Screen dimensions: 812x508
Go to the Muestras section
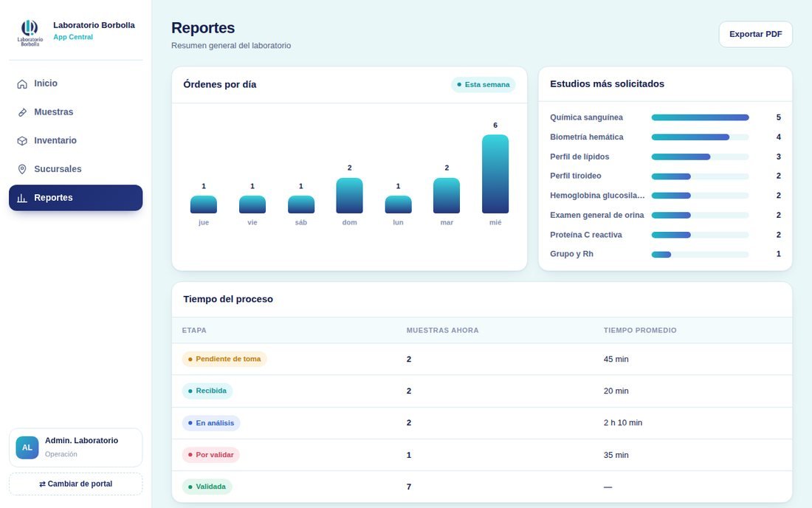pyautogui.click(x=75, y=111)
